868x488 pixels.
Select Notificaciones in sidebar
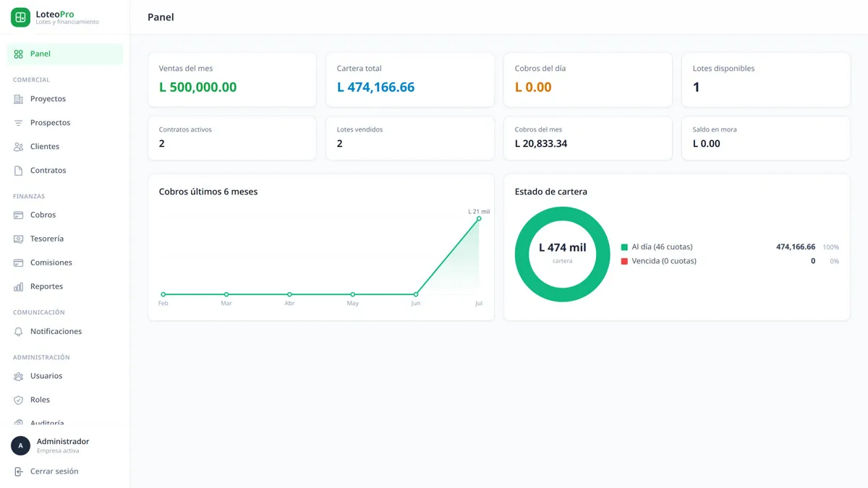65,332
